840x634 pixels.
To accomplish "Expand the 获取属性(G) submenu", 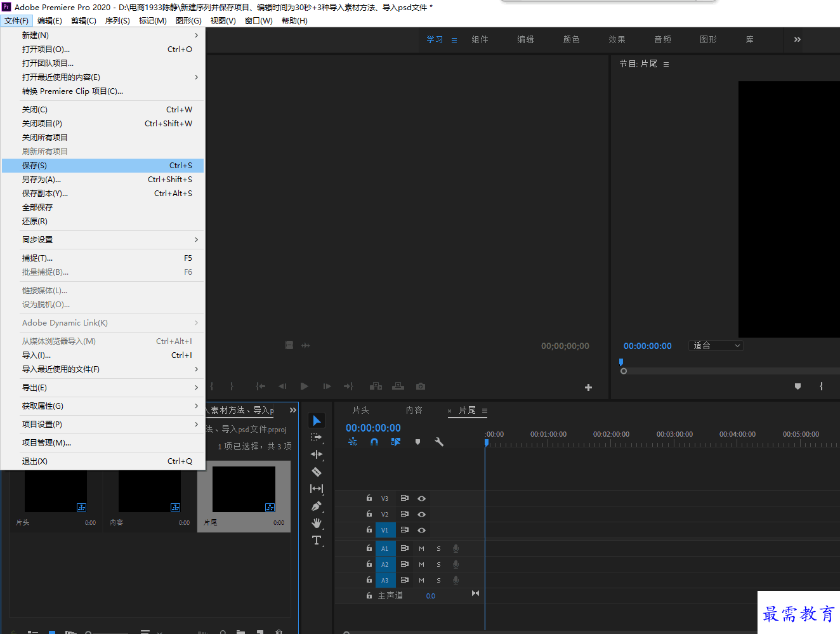I will click(x=103, y=406).
